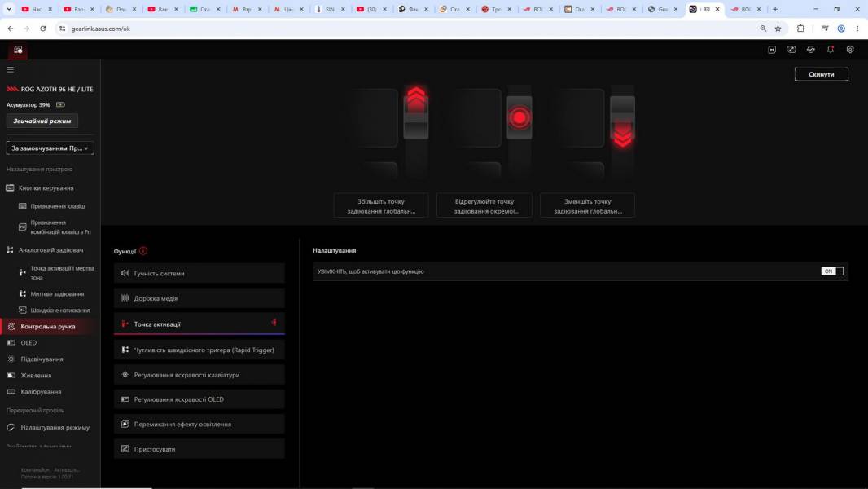
Task: Open the tab search dropdown arrow
Action: 9,9
